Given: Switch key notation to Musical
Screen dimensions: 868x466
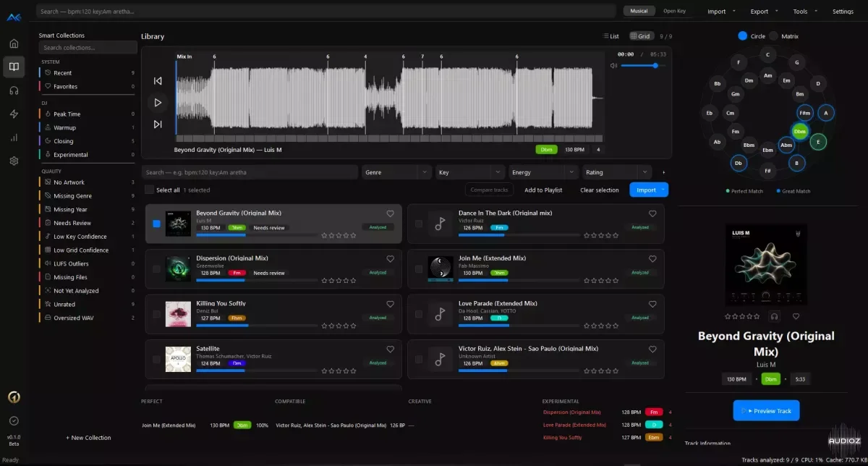Looking at the screenshot, I should pos(639,11).
